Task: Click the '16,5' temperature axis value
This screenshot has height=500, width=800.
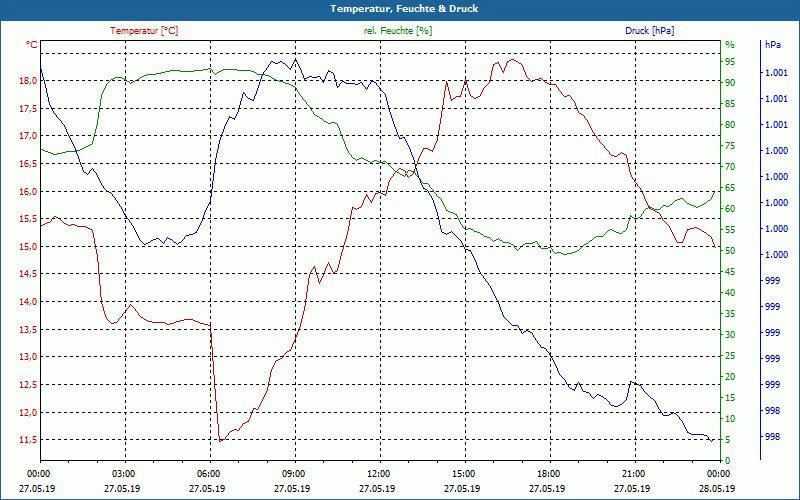Action: click(29, 164)
